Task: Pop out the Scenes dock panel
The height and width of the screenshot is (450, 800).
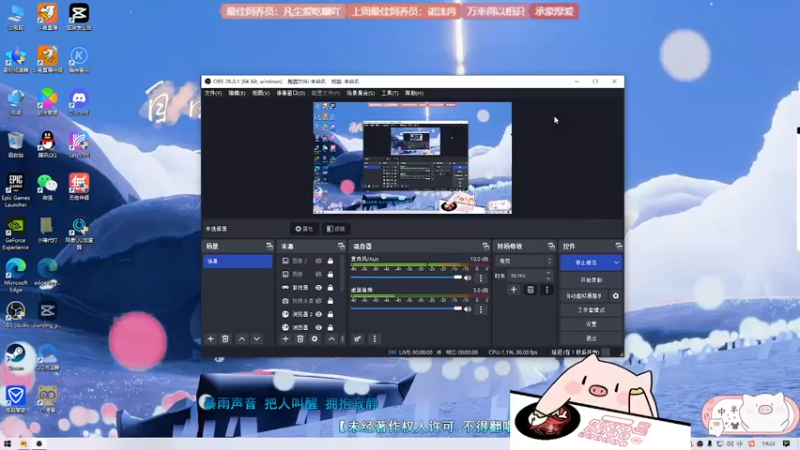Action: point(269,246)
